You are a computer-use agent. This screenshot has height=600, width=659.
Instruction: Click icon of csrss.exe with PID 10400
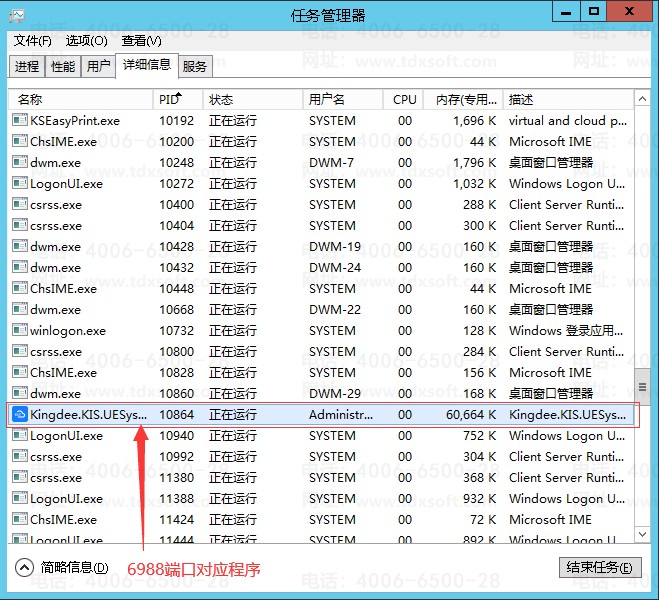click(20, 204)
